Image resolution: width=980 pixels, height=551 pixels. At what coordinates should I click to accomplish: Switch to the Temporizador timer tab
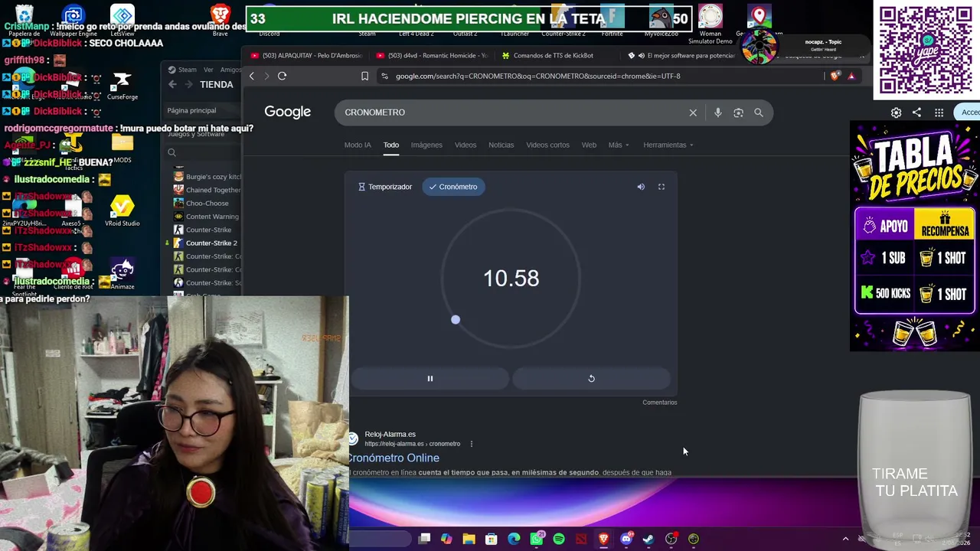385,187
